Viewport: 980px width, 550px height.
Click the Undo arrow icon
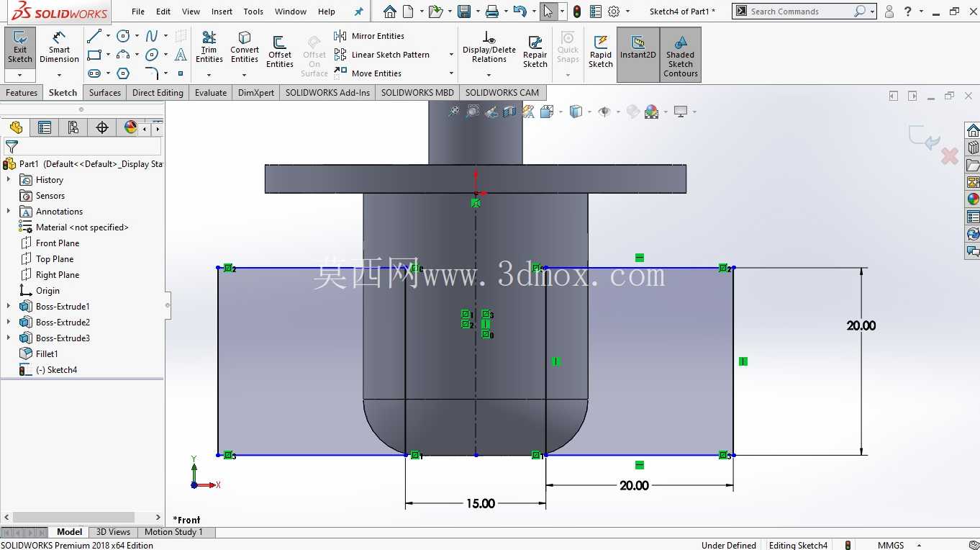tap(520, 12)
